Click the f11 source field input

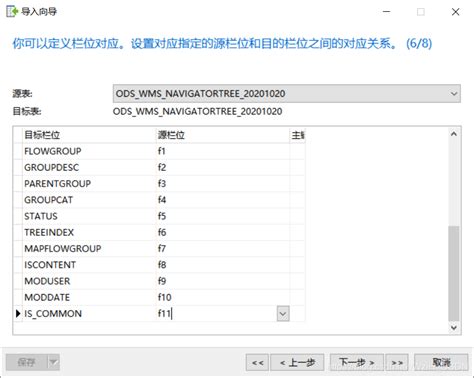(217, 314)
